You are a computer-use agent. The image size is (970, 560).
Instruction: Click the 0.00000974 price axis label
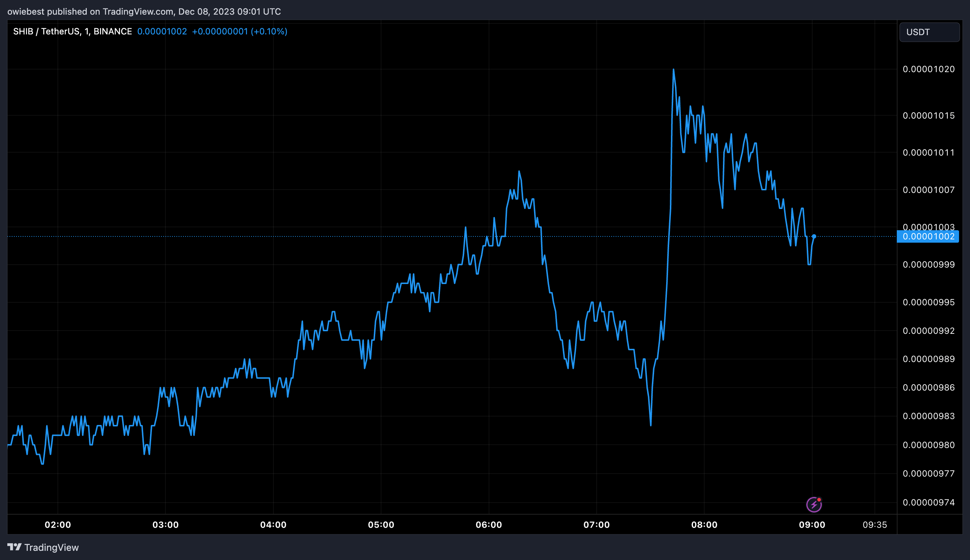(929, 502)
